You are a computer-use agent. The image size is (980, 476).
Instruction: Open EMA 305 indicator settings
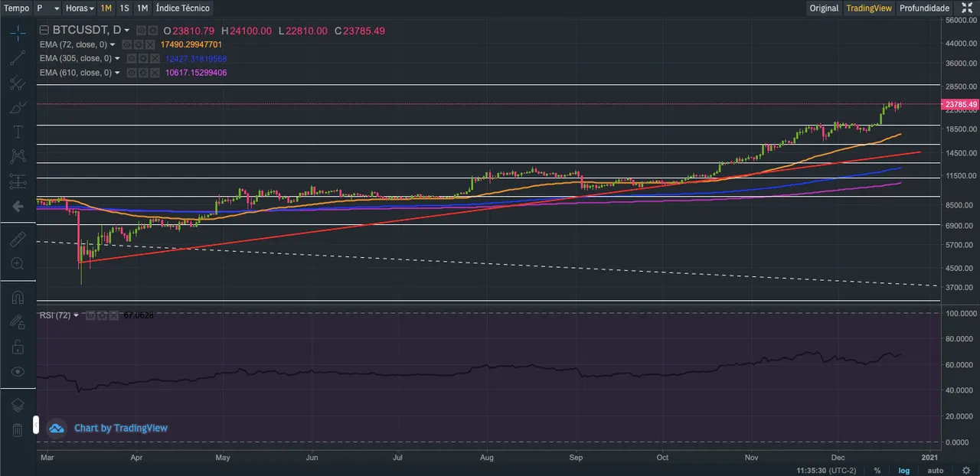[x=143, y=59]
